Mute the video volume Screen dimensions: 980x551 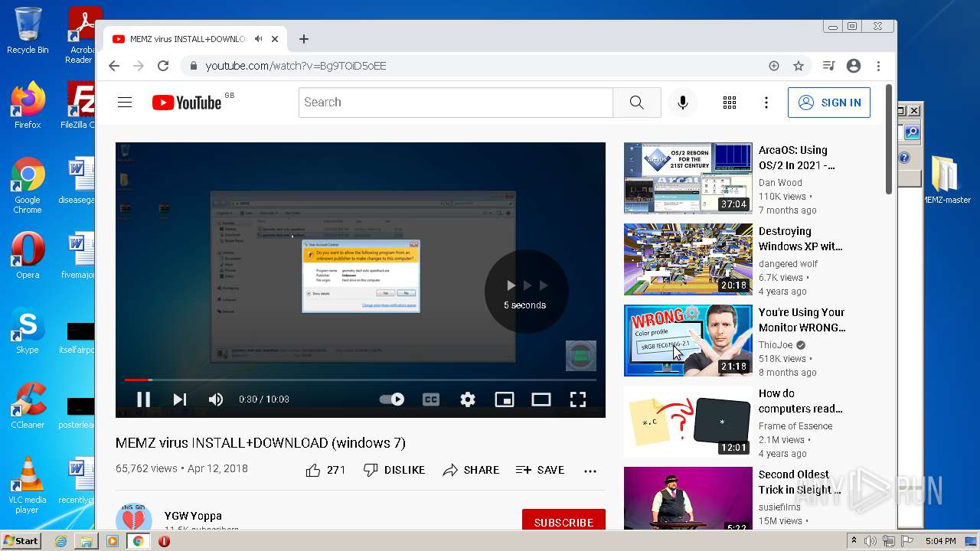point(216,399)
